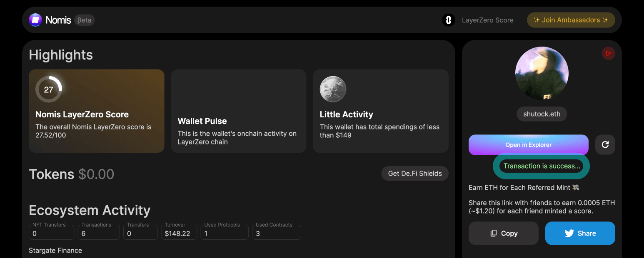Click the Beta badge next to Nomis
644x258 pixels.
[x=85, y=20]
